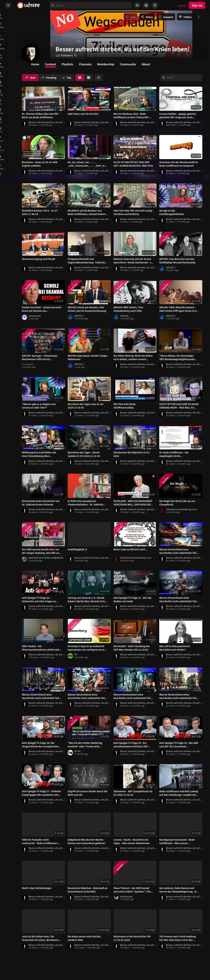
Task: Click the Bloomberg SUPERPOWER DOWN thumbnail
Action: coord(89,631)
